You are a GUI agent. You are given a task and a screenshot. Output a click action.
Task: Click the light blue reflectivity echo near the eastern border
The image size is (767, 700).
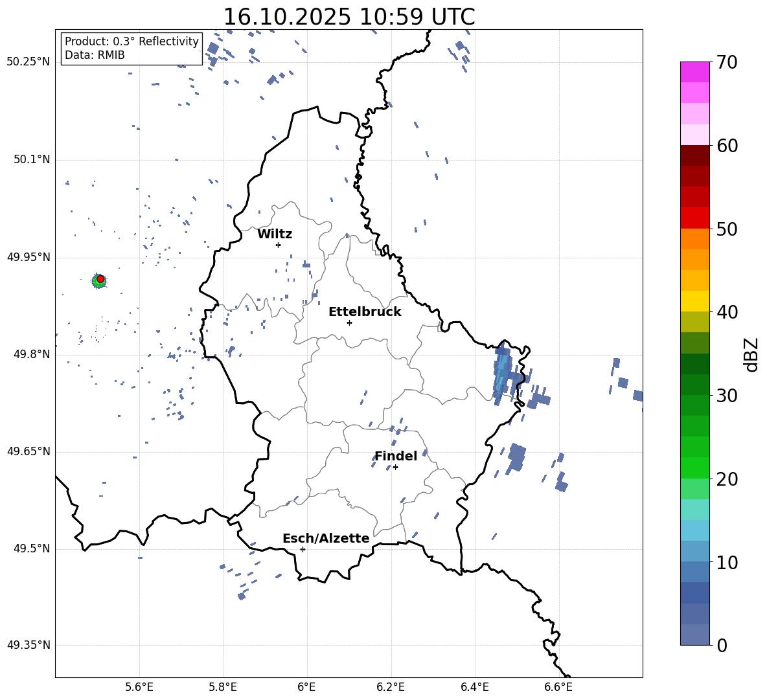(x=502, y=374)
